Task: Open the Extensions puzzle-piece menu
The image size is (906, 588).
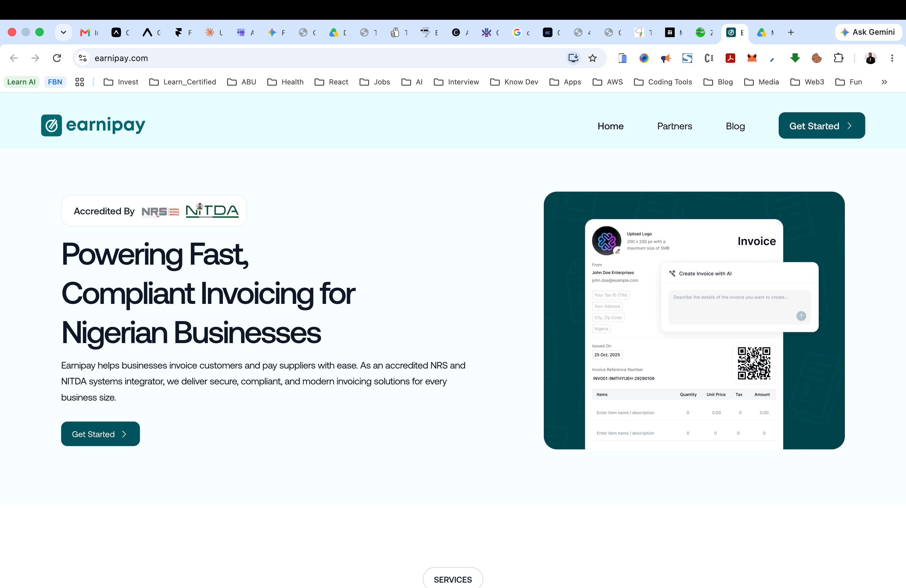Action: [839, 58]
